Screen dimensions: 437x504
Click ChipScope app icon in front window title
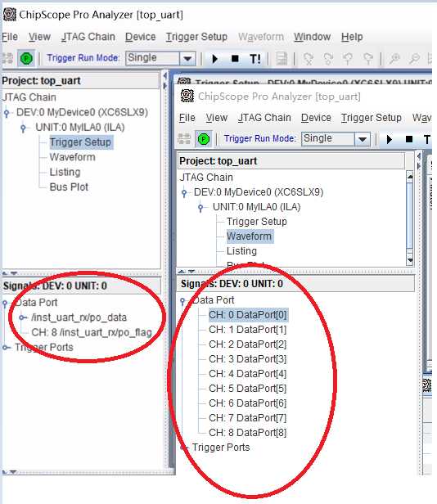(187, 96)
